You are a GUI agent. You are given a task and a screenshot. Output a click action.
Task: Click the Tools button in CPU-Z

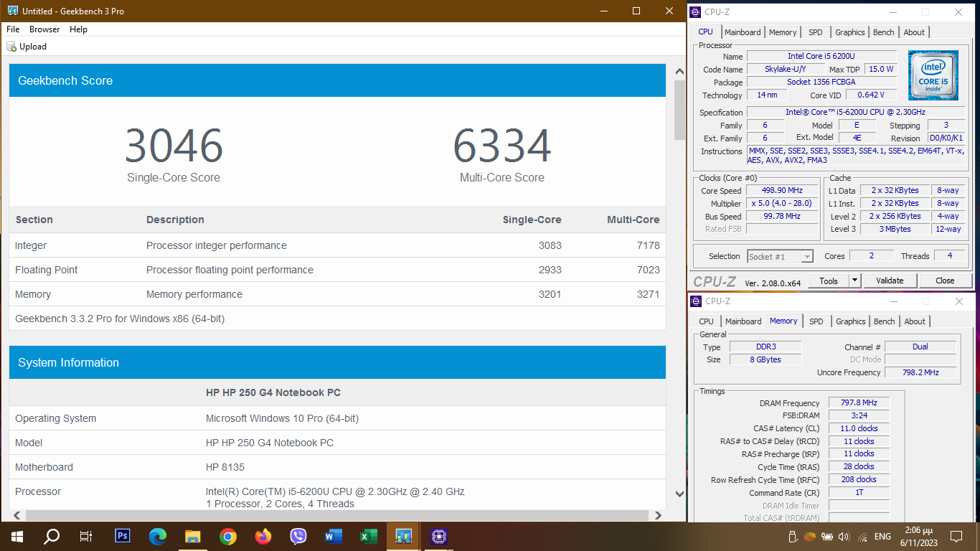click(x=829, y=281)
